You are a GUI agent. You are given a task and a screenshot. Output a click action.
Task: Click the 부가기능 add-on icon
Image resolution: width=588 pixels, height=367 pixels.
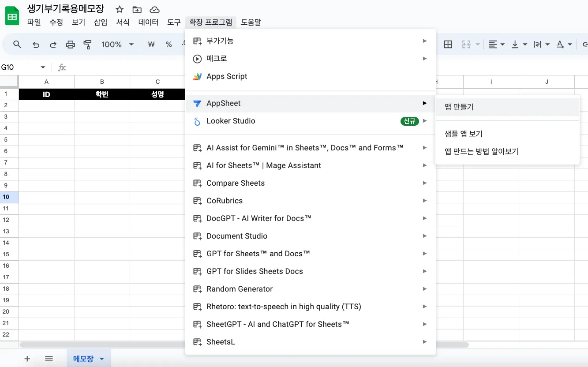[198, 41]
